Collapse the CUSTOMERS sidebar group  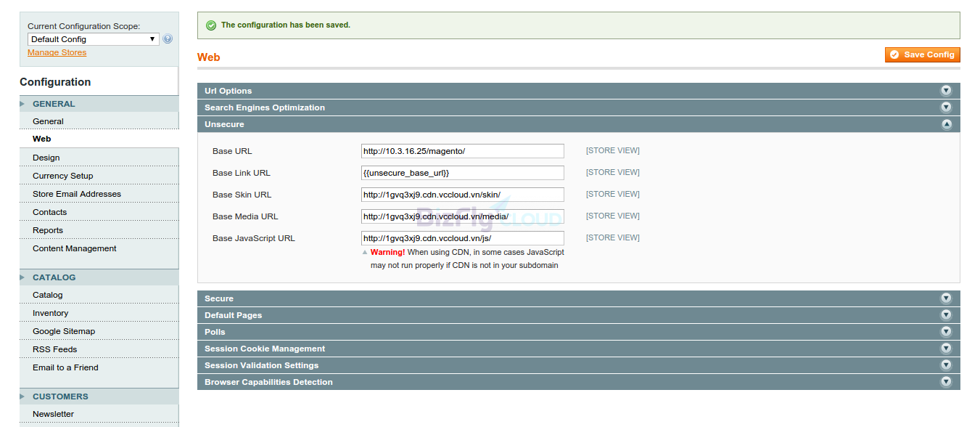[x=99, y=396]
